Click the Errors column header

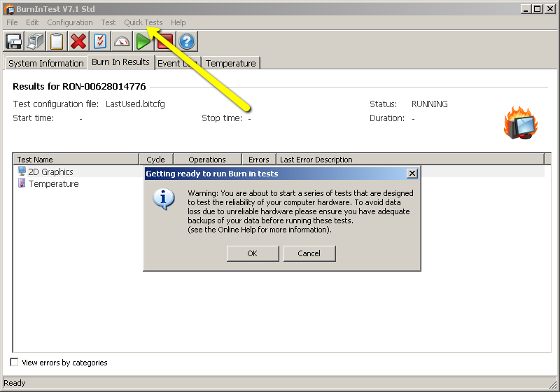pyautogui.click(x=258, y=159)
